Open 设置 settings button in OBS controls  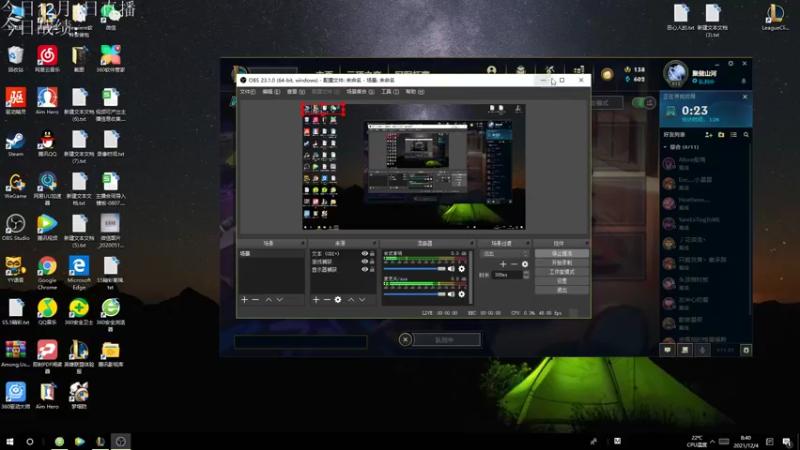tap(562, 281)
